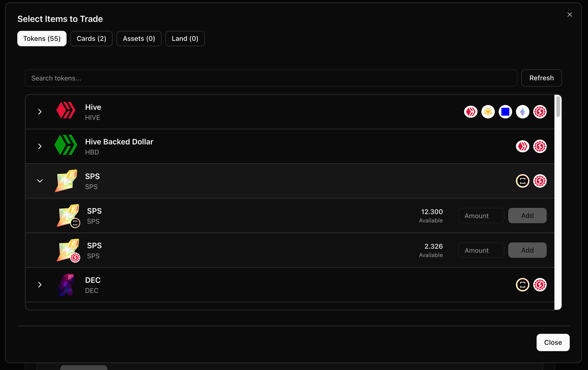
Task: Click the purple DEC crystal token icon
Action: pyautogui.click(x=66, y=285)
